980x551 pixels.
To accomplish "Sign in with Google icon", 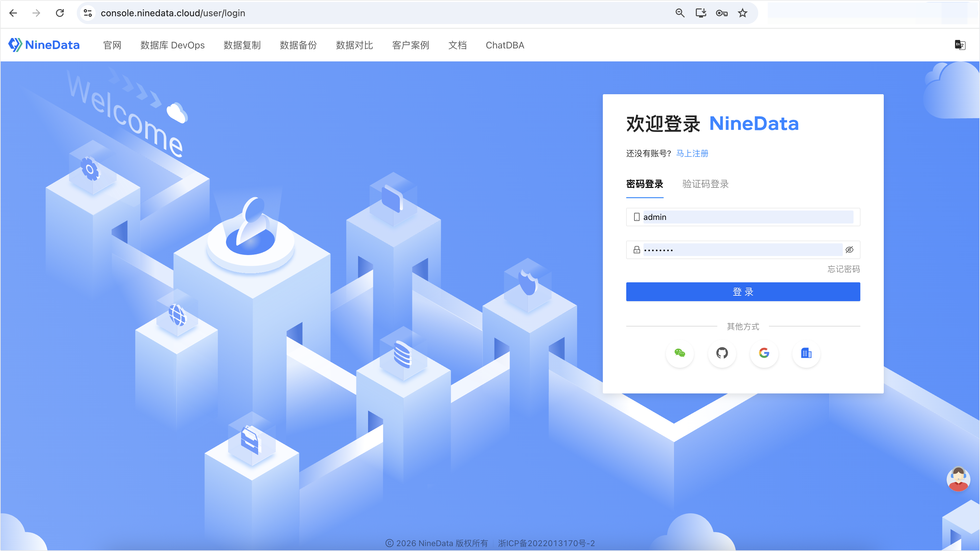I will tap(764, 353).
